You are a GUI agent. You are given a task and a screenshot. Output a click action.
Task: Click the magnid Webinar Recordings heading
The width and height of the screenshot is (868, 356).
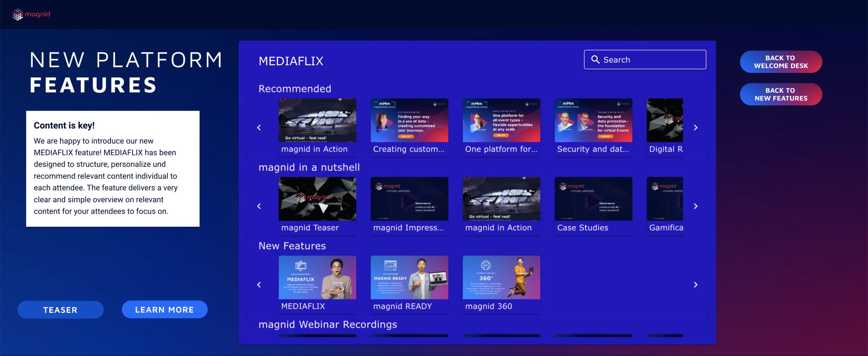coord(328,324)
